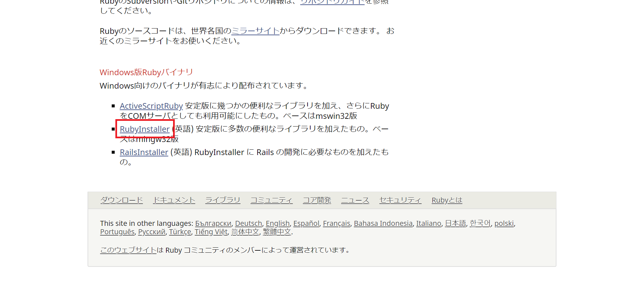The width and height of the screenshot is (644, 291).
Task: Go to Rubyとは in footer navigation
Action: 447,200
